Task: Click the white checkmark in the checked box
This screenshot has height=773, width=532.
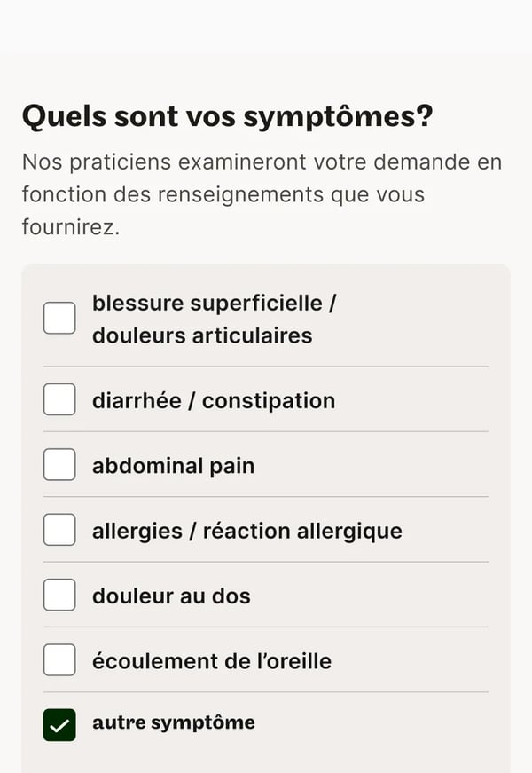Action: [59, 726]
